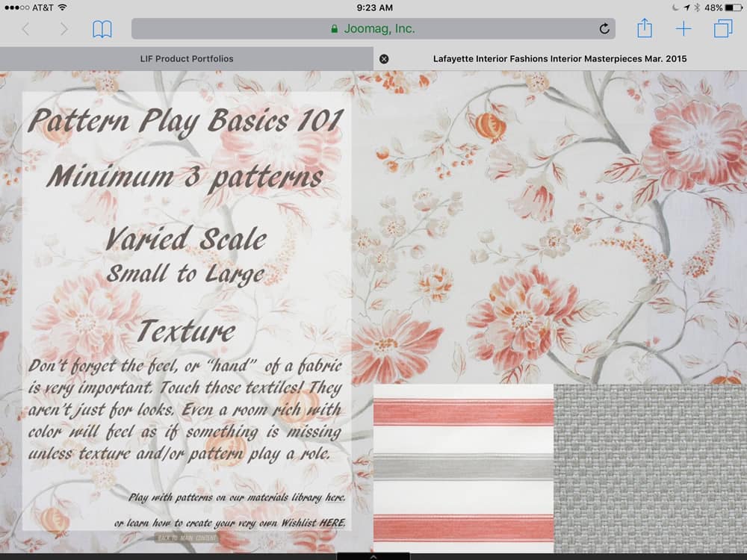Tap the Wi-Fi icon in status bar
The image size is (747, 560).
click(62, 7)
